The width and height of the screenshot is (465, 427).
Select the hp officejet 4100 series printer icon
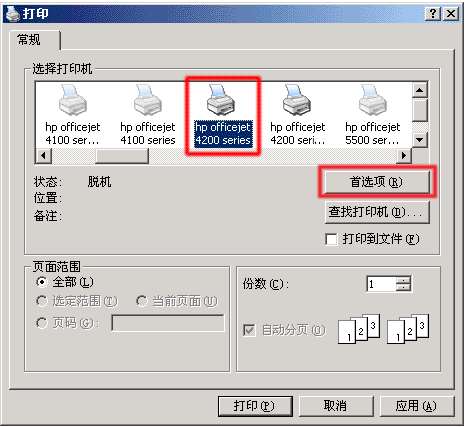[148, 99]
